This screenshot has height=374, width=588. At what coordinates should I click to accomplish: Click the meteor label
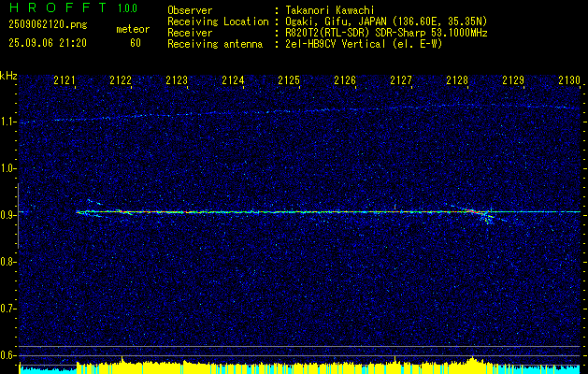click(x=133, y=29)
